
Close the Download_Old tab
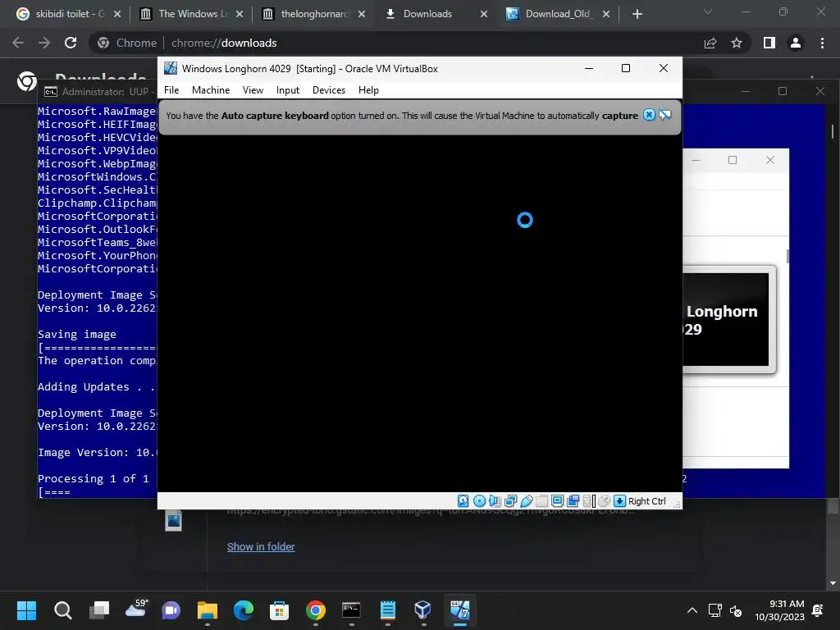(x=606, y=14)
